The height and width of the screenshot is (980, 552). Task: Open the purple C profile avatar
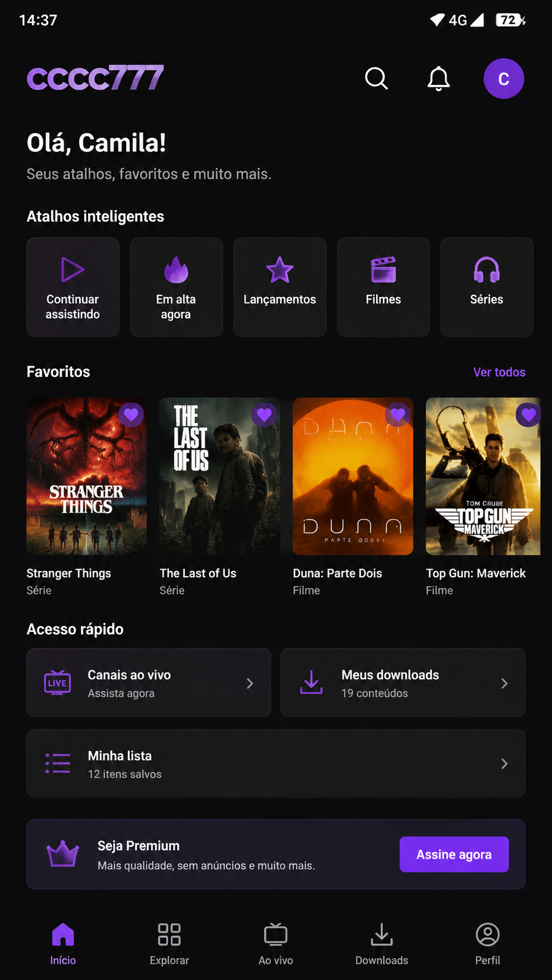point(503,79)
